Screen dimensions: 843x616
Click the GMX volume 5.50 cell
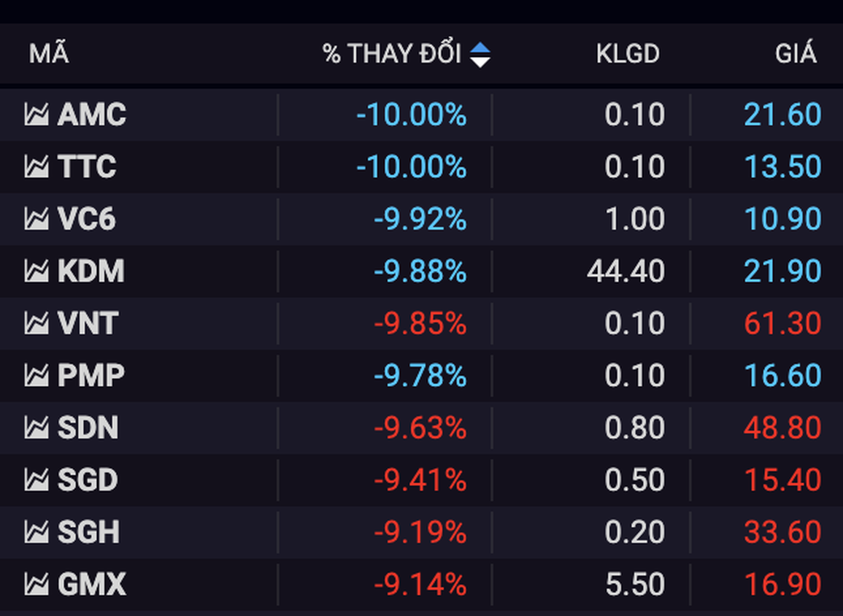coord(634,585)
